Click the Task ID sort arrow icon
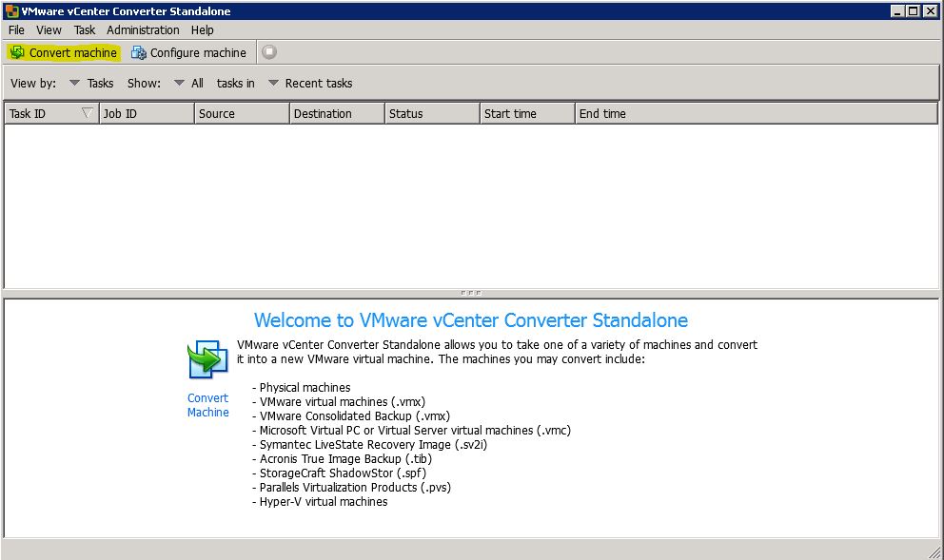The height and width of the screenshot is (560, 944). 88,113
